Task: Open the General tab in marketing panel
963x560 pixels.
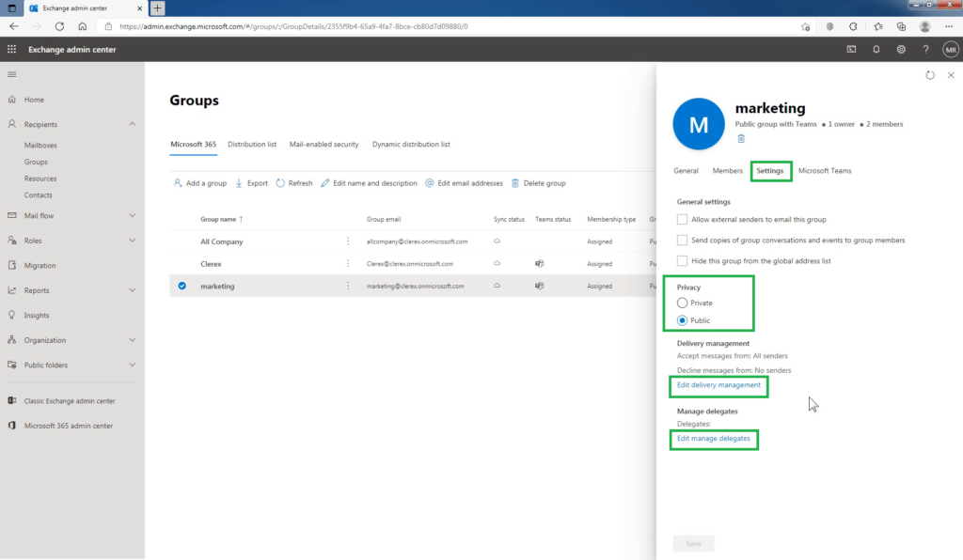Action: coord(686,170)
